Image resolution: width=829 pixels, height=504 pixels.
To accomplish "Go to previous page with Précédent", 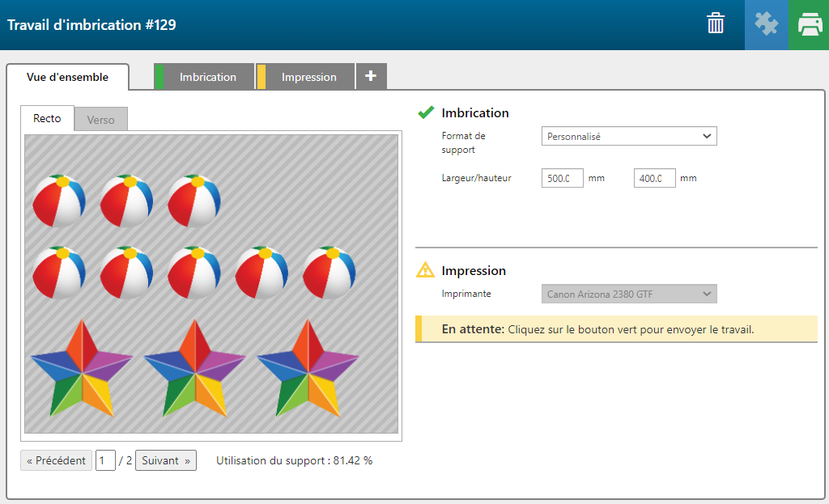I will [x=56, y=460].
